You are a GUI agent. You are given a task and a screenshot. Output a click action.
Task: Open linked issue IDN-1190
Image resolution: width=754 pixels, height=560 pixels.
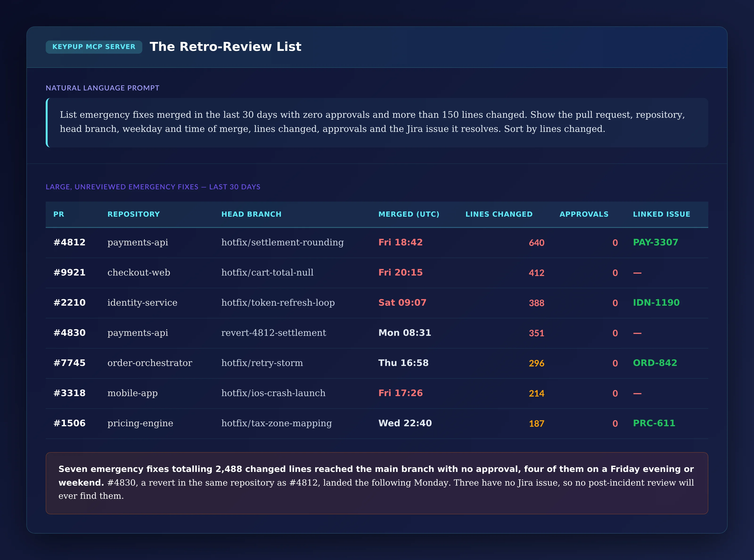pos(656,303)
